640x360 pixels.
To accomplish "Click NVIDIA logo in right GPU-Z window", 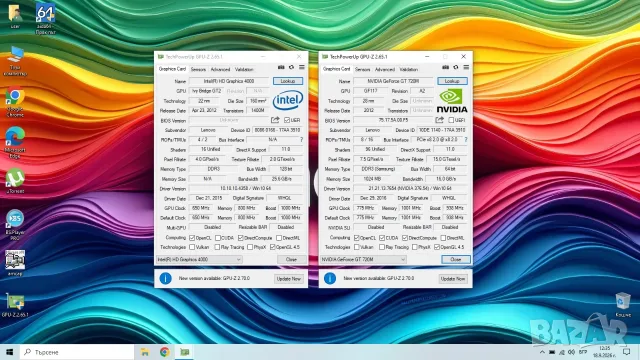I will point(452,101).
